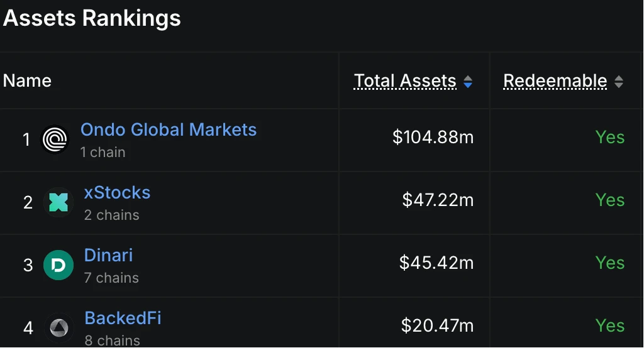This screenshot has width=644, height=348.
Task: Click the Redeemable sort arrow icon
Action: tap(619, 82)
